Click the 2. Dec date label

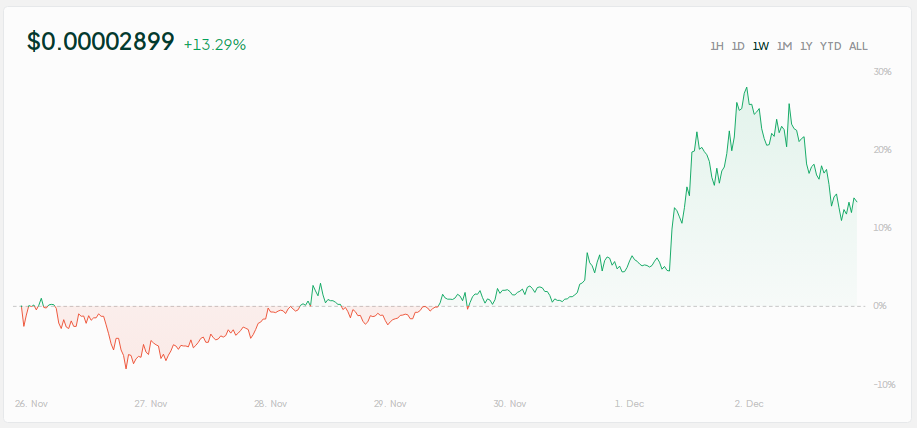pyautogui.click(x=748, y=404)
